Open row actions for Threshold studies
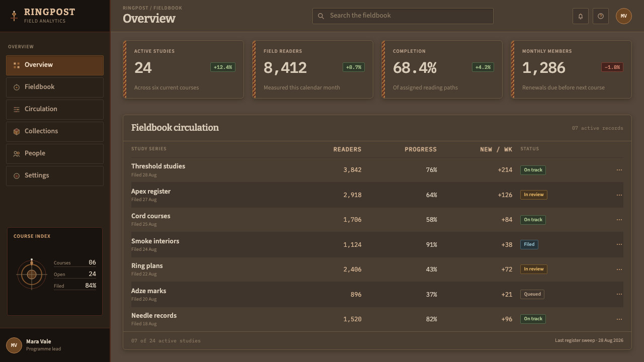The image size is (644, 362). [619, 170]
